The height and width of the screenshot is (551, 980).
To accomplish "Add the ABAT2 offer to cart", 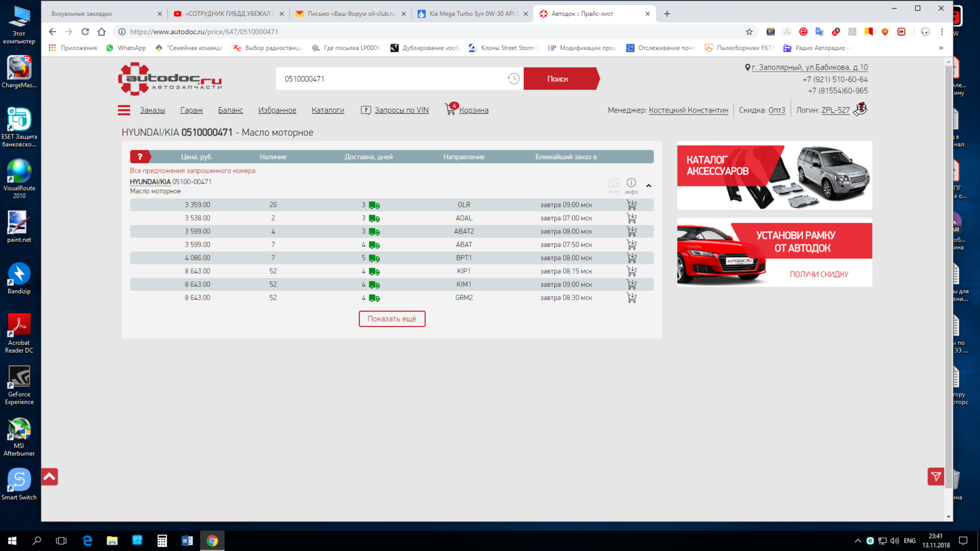I will 631,231.
